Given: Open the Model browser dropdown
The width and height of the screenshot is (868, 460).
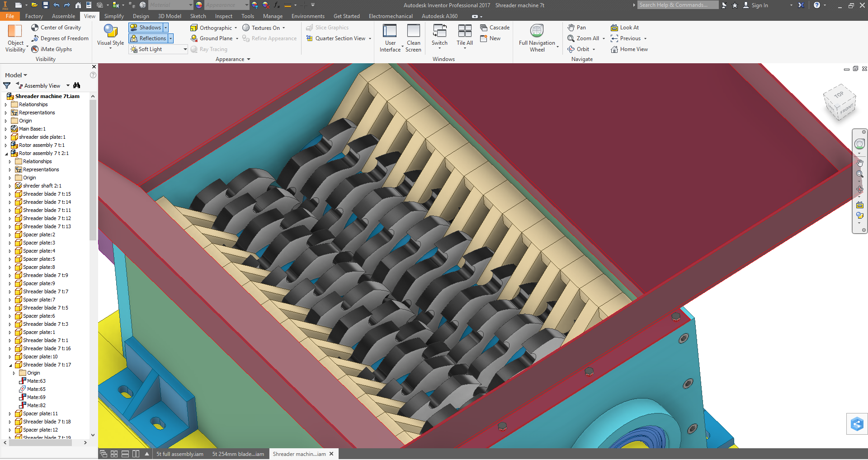Looking at the screenshot, I should [x=16, y=75].
